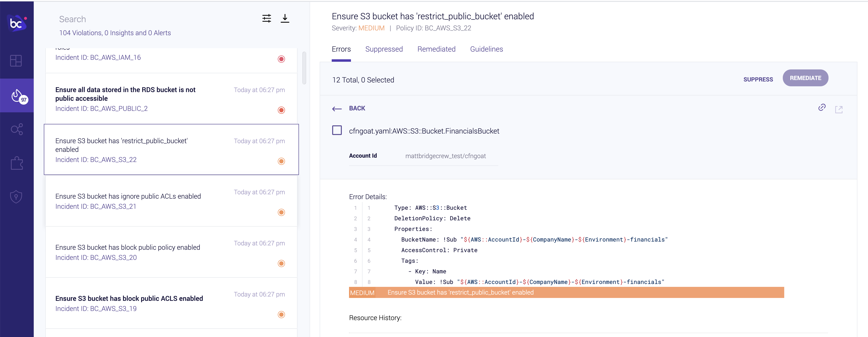Click severity dot for BC_AWS_S3_22

[x=281, y=161]
